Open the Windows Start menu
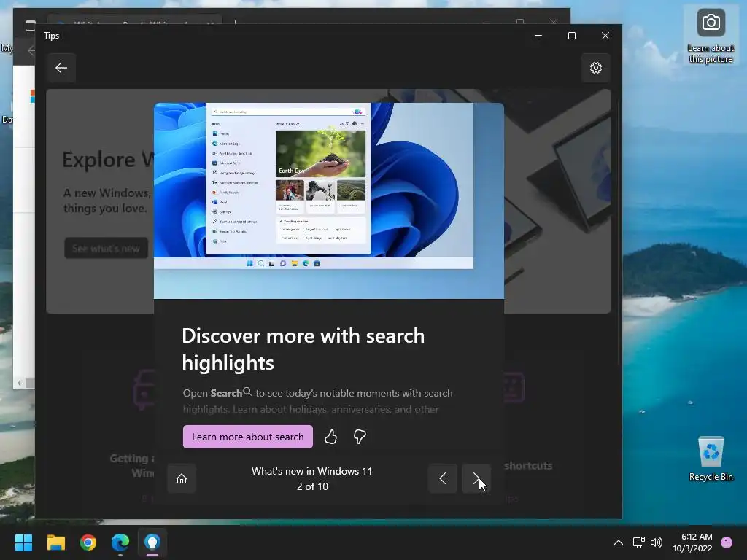The height and width of the screenshot is (560, 747). 23,542
